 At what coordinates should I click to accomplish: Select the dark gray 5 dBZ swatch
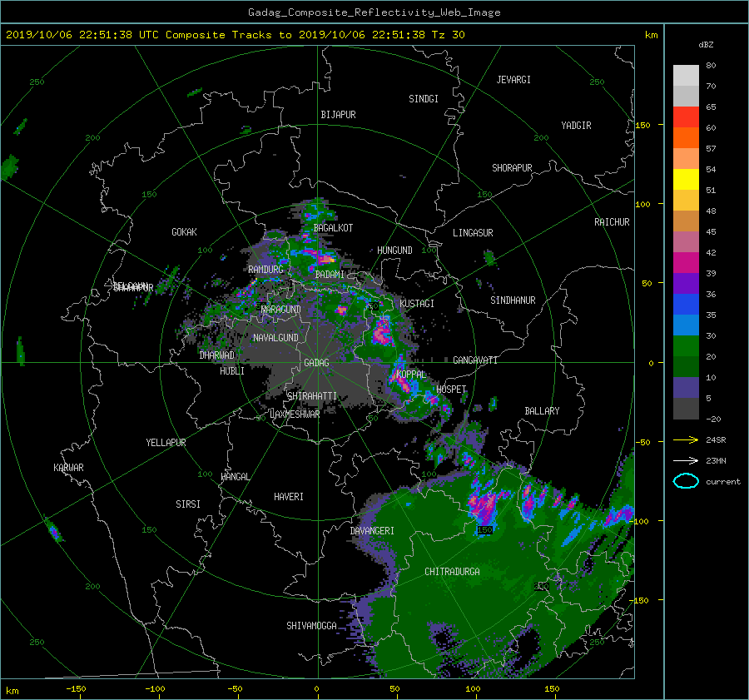click(x=686, y=408)
